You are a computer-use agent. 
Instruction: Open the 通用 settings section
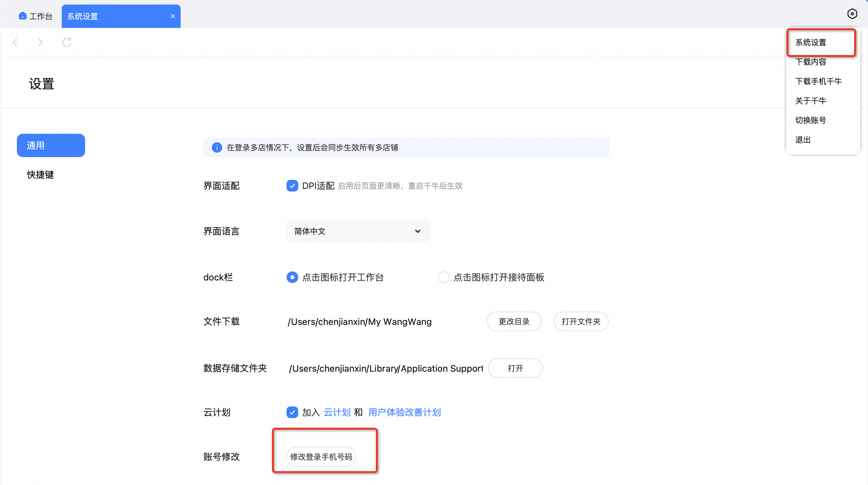tap(51, 145)
